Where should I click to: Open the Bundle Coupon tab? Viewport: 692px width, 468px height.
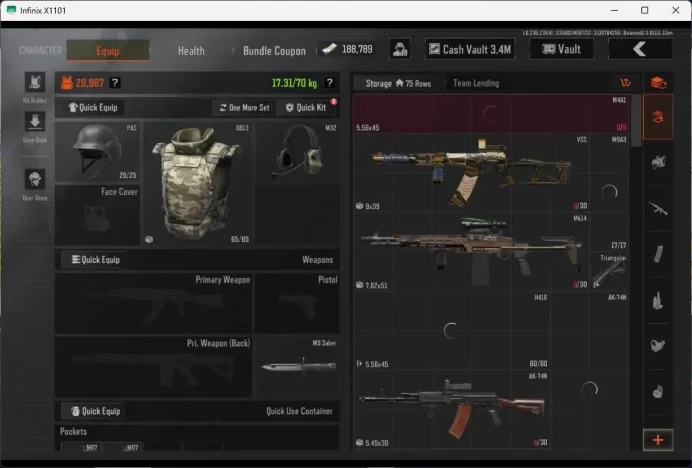point(275,51)
